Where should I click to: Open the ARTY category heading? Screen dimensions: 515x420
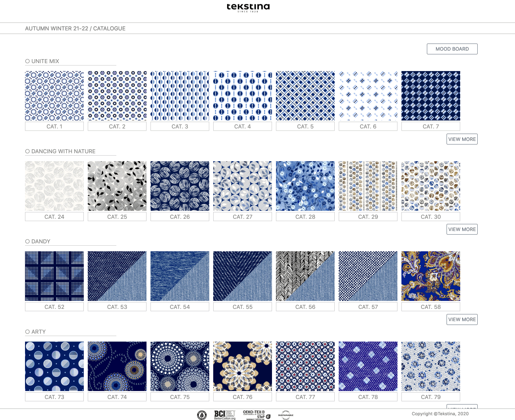tap(38, 331)
